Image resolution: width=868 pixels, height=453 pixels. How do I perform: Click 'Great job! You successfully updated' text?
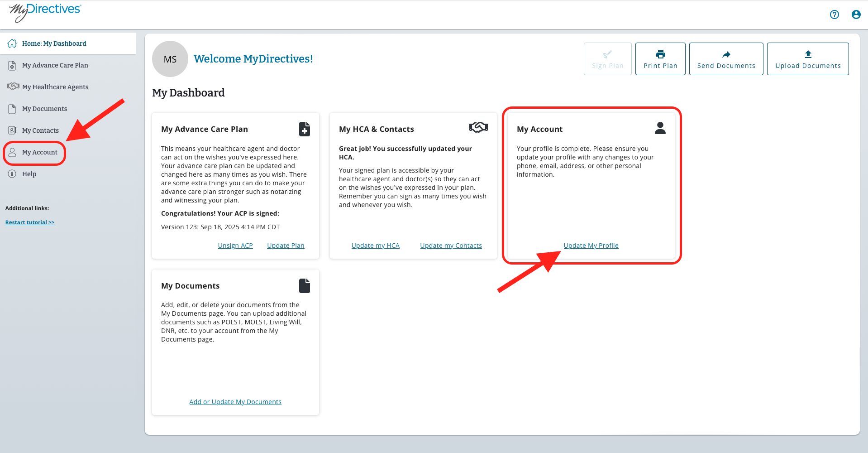[405, 153]
